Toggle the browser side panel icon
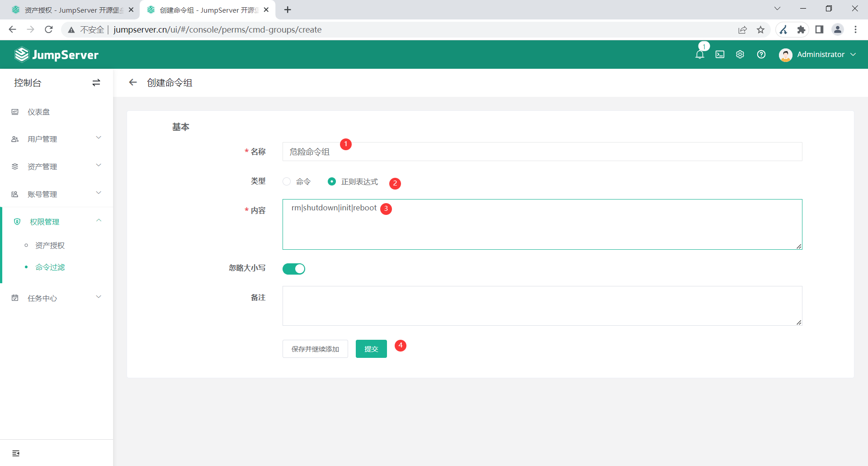868x466 pixels. (x=819, y=30)
